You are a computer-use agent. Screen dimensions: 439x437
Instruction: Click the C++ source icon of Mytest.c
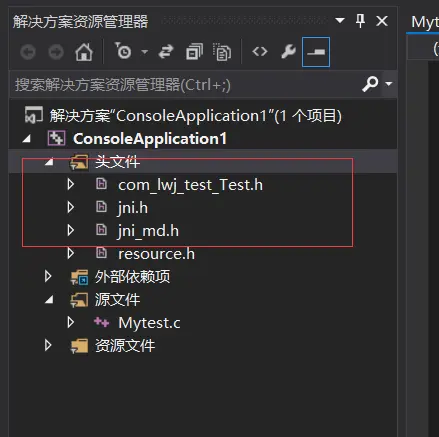pos(101,322)
